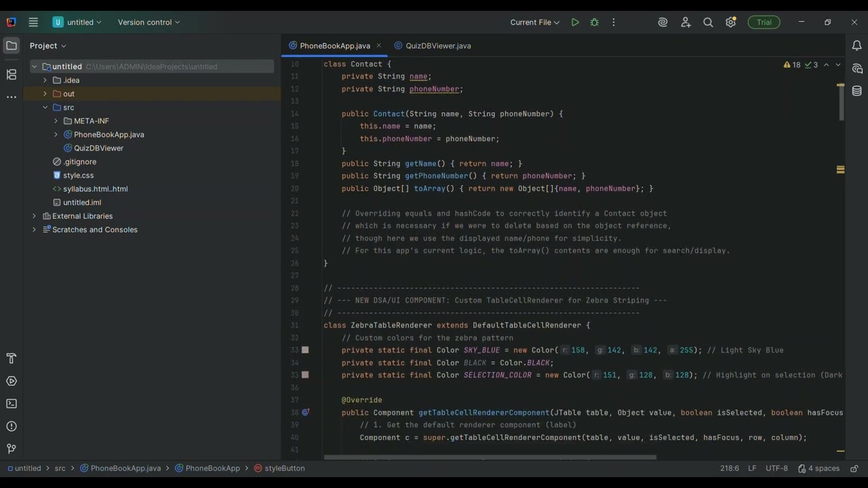This screenshot has height=488, width=868.
Task: Expand Scratches and Consoles
Action: pos(34,229)
